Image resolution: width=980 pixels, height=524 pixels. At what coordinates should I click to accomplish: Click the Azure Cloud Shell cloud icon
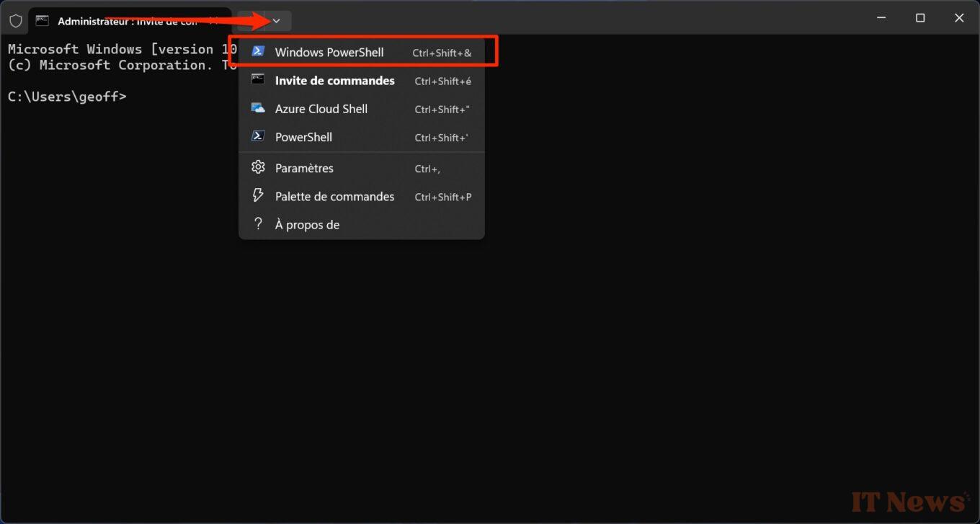point(258,108)
